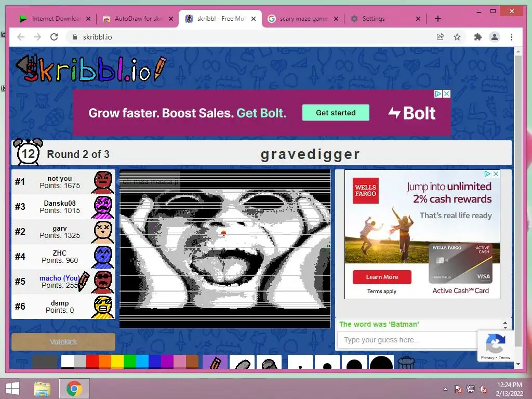
Task: Pick the red color swatch
Action: click(x=92, y=362)
